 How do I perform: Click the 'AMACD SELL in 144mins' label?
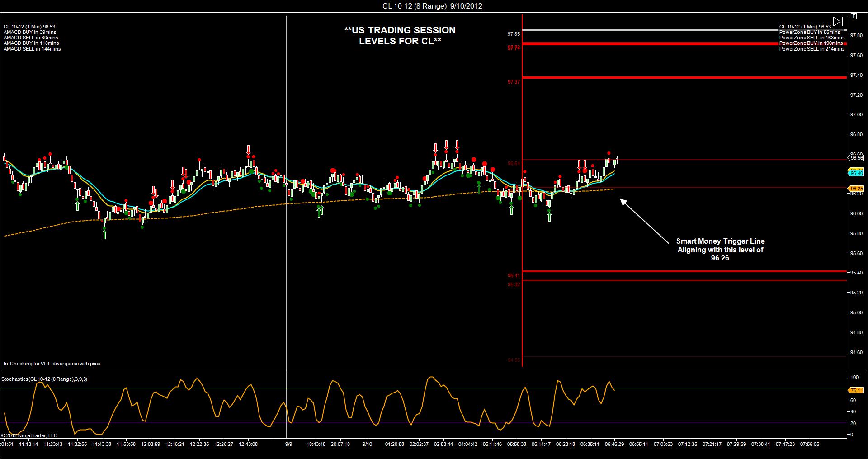click(x=32, y=49)
